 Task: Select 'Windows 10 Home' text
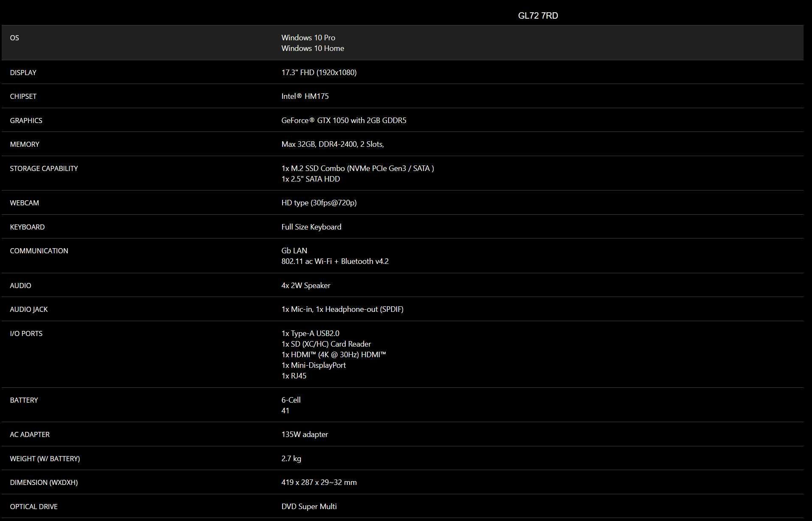point(313,48)
